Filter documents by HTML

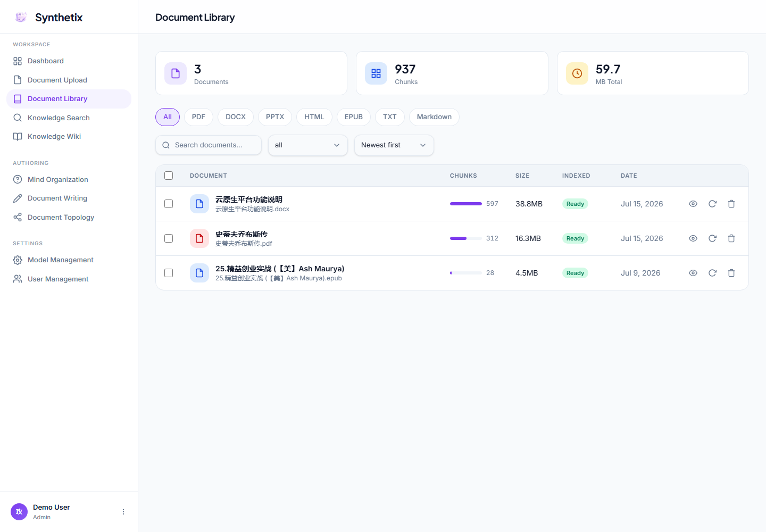314,117
